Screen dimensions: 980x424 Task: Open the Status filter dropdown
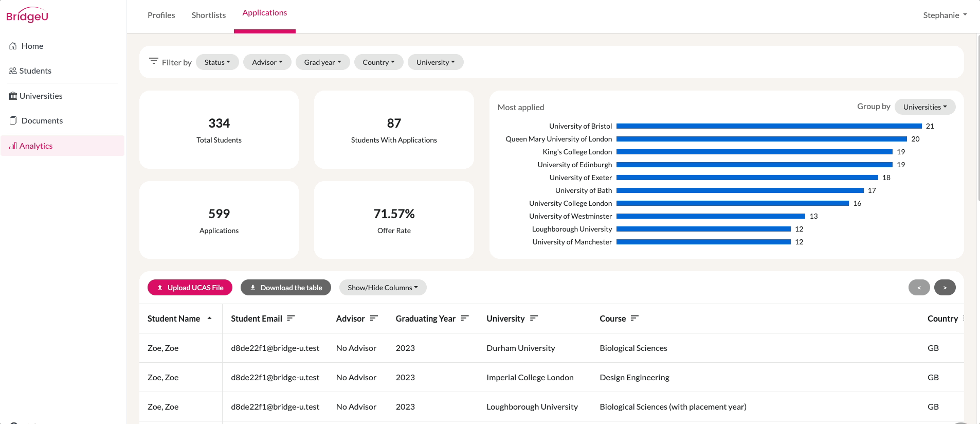coord(217,62)
